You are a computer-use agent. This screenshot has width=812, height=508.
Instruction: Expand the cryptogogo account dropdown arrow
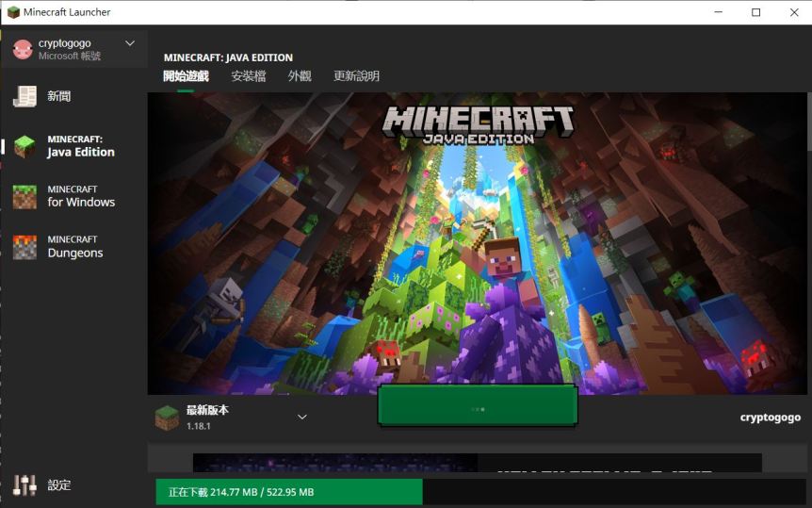click(x=130, y=43)
